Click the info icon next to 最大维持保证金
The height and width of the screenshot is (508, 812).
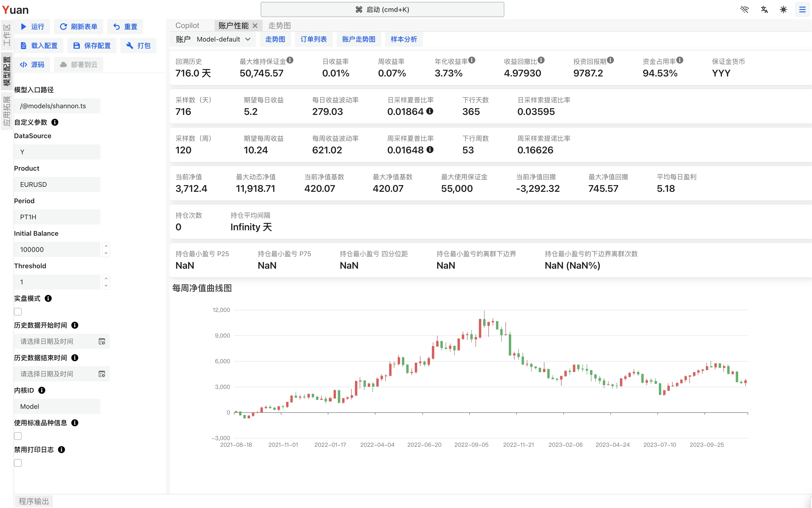(290, 60)
